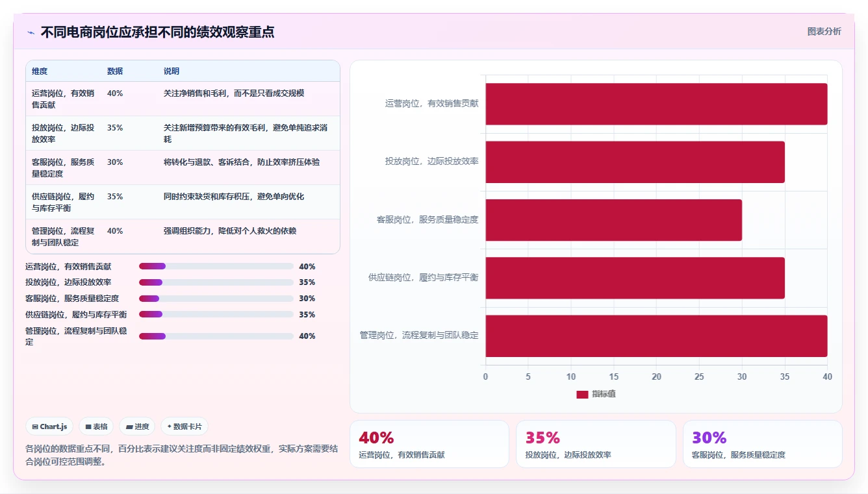
Task: Click the 30% value in the 客服岗位 table row
Action: 115,162
